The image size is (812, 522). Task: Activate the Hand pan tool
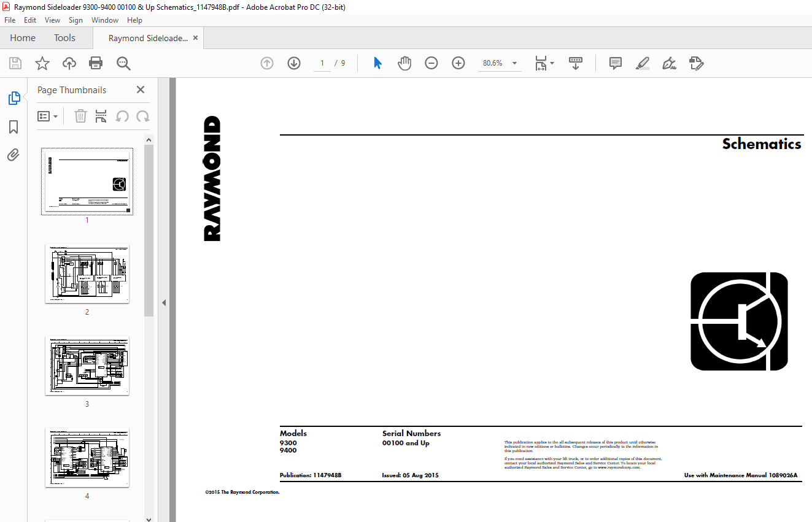click(404, 63)
